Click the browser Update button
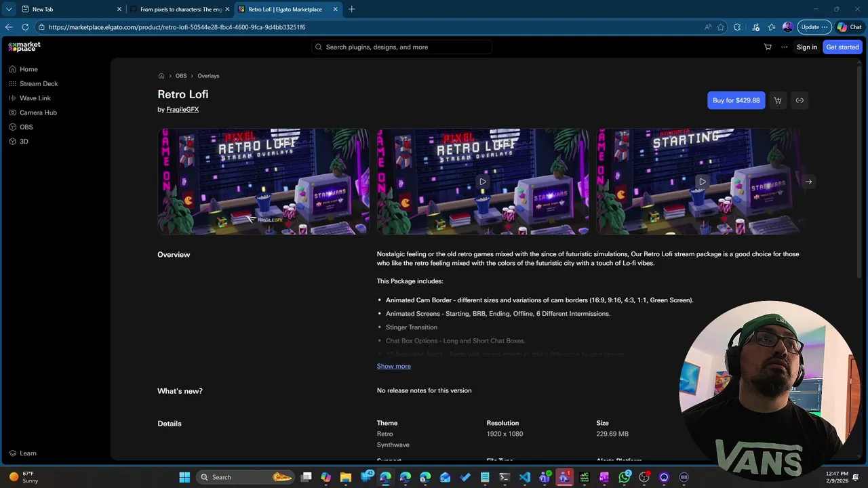Image resolution: width=868 pixels, height=488 pixels. click(814, 27)
